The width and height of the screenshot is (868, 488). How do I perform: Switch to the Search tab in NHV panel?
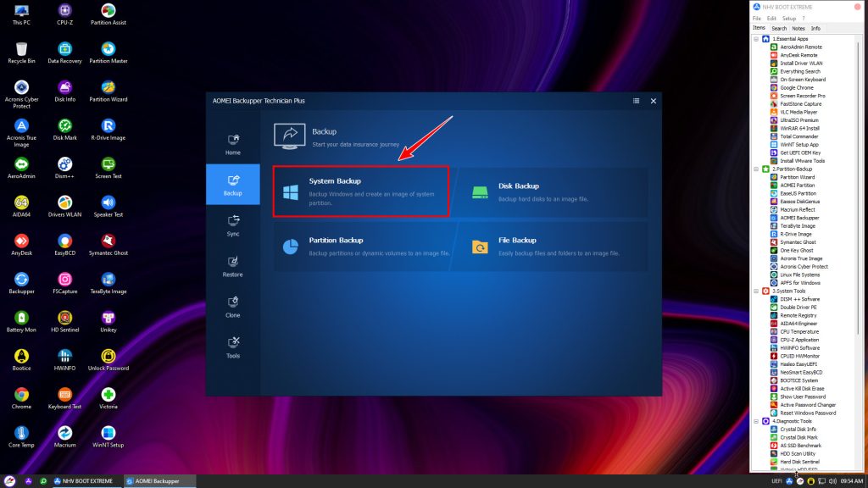pos(779,28)
